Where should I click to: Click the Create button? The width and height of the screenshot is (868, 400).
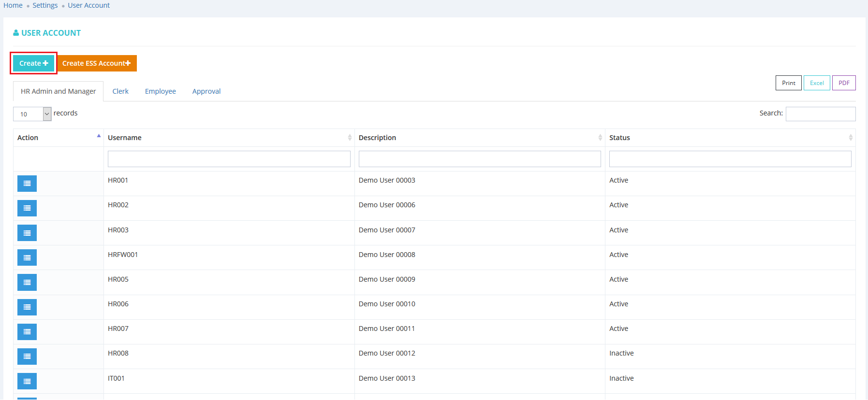[33, 63]
